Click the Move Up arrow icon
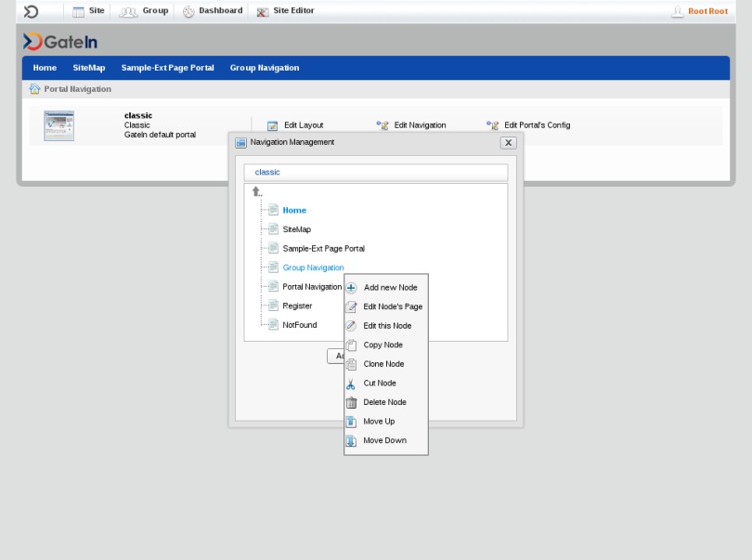752x560 pixels. click(351, 422)
